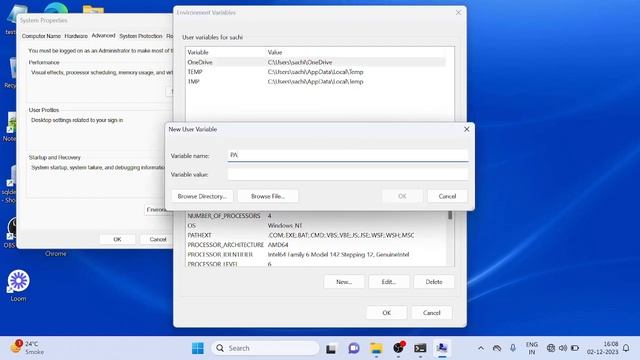This screenshot has width=640, height=360.
Task: Click the Browse File... button
Action: (x=268, y=196)
